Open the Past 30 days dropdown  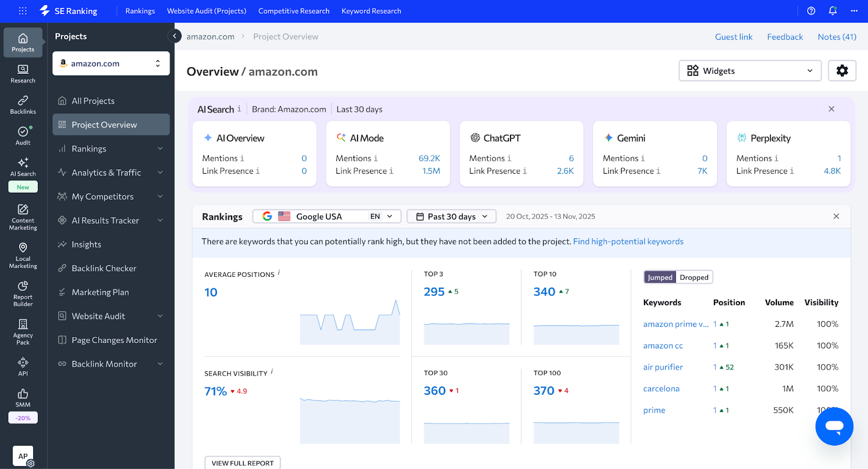click(451, 217)
